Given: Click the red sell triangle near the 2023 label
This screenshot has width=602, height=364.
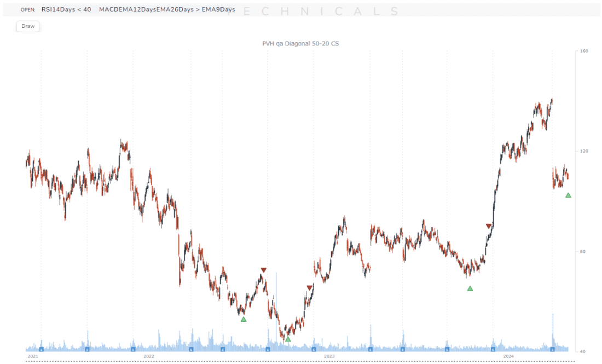Looking at the screenshot, I should [x=310, y=286].
